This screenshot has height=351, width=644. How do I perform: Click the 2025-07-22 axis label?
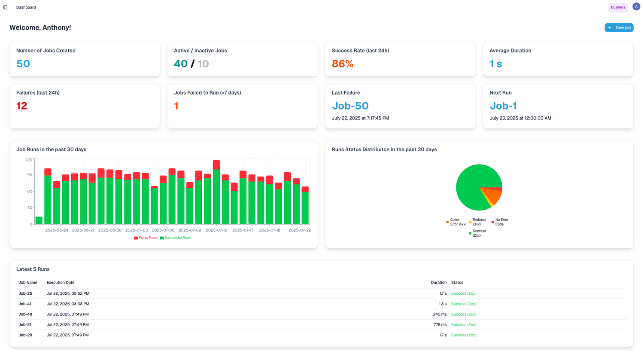coord(300,230)
